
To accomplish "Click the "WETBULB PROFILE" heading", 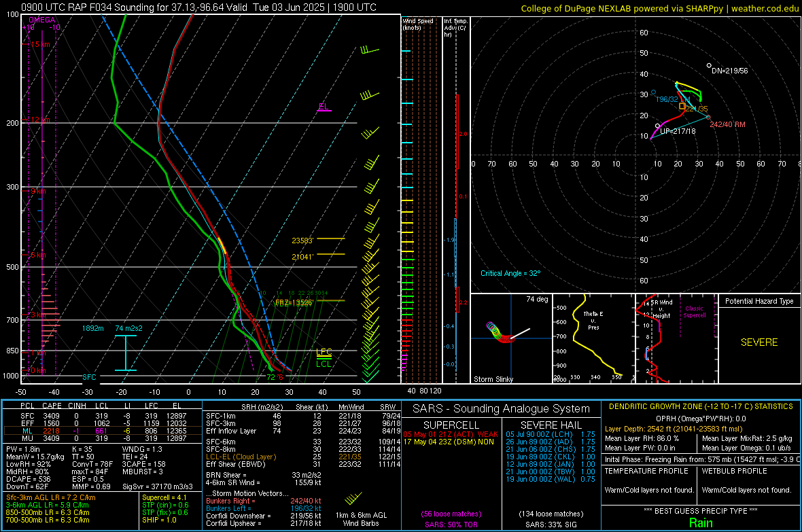I will tap(735, 471).
